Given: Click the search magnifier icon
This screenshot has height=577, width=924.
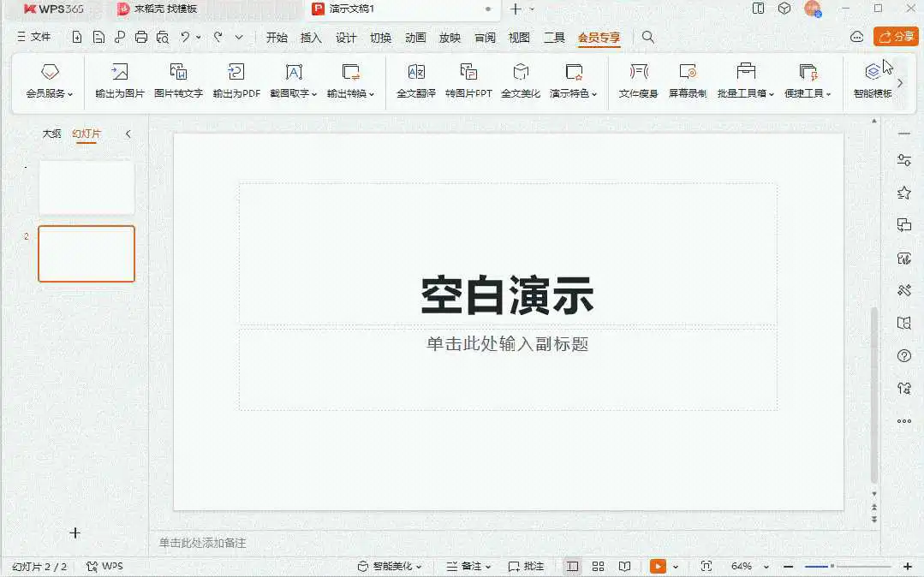Looking at the screenshot, I should click(x=647, y=37).
